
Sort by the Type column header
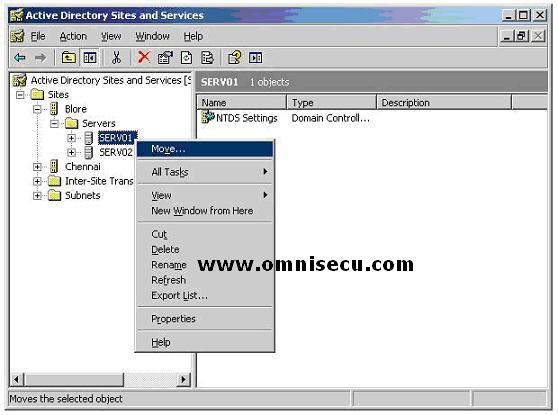(x=332, y=103)
